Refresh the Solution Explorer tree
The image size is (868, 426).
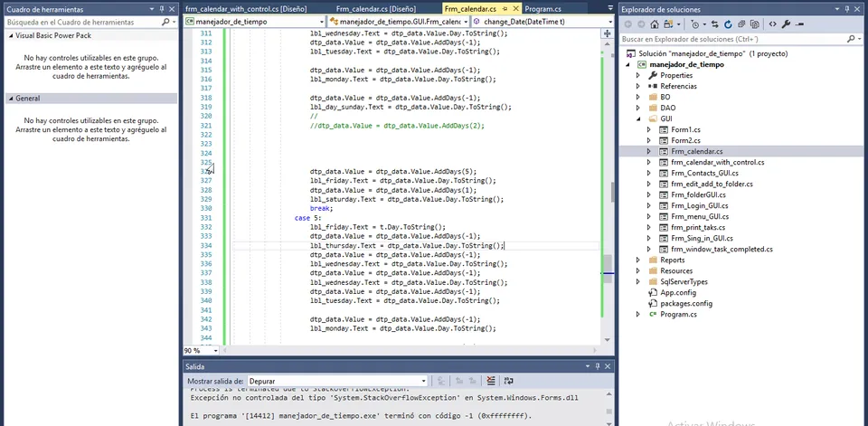point(728,24)
